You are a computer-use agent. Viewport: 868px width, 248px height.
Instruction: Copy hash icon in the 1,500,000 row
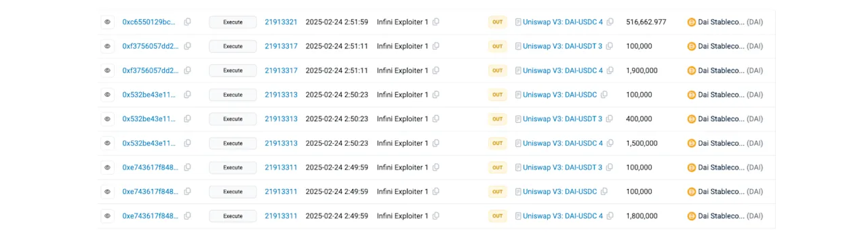[188, 143]
